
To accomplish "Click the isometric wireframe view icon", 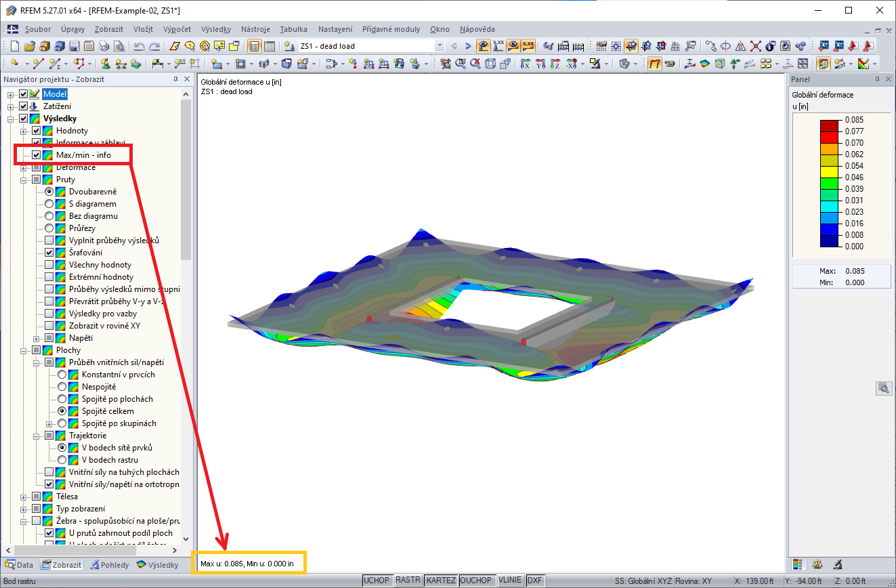I will point(491,64).
